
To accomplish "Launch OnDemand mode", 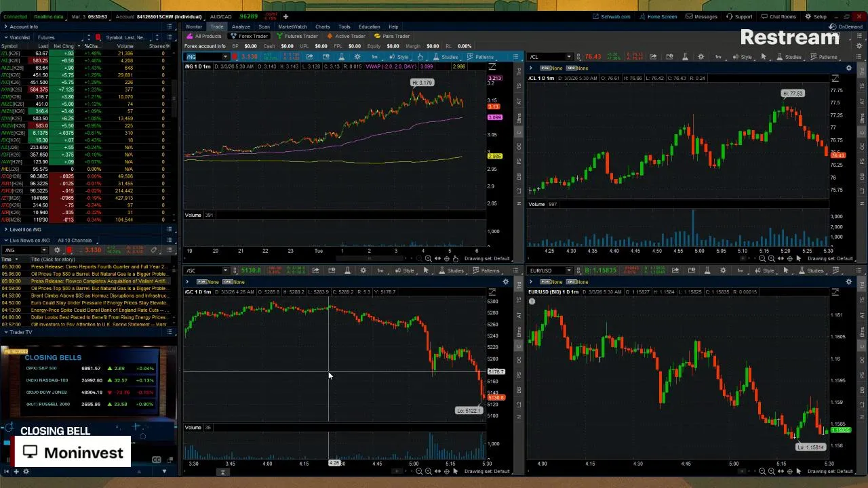I will [x=847, y=26].
